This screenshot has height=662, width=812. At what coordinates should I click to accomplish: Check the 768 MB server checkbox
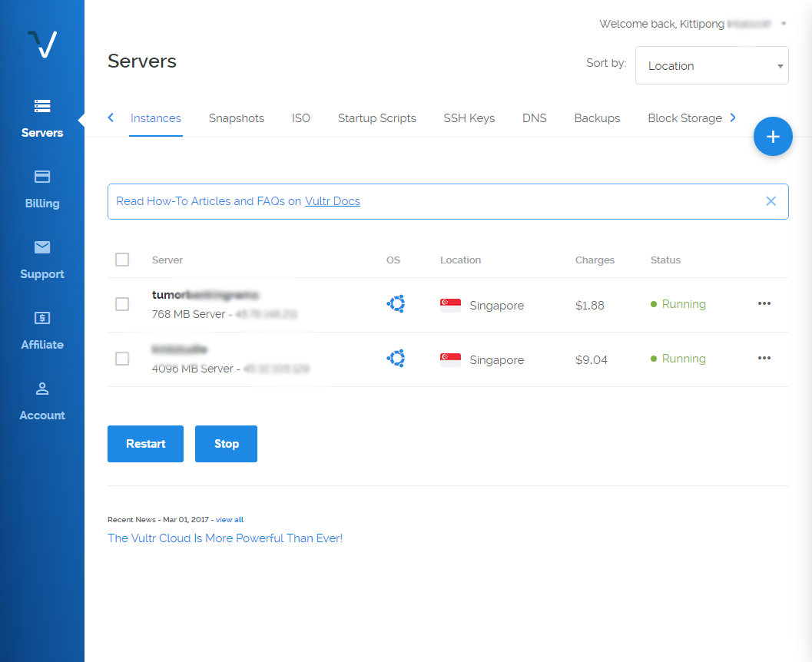coord(122,304)
